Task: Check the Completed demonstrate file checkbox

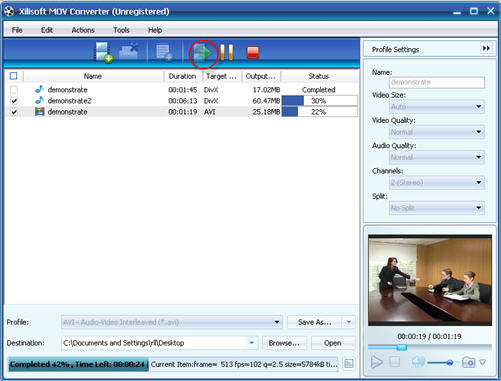Action: (x=14, y=90)
